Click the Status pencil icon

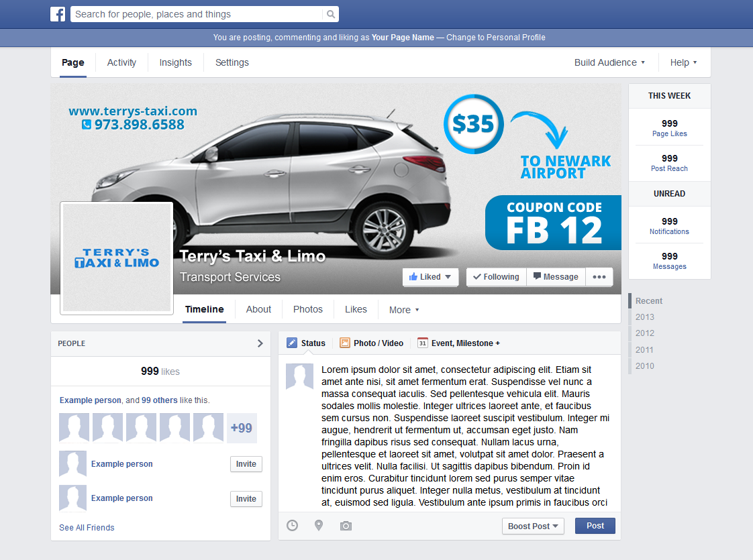(x=291, y=343)
